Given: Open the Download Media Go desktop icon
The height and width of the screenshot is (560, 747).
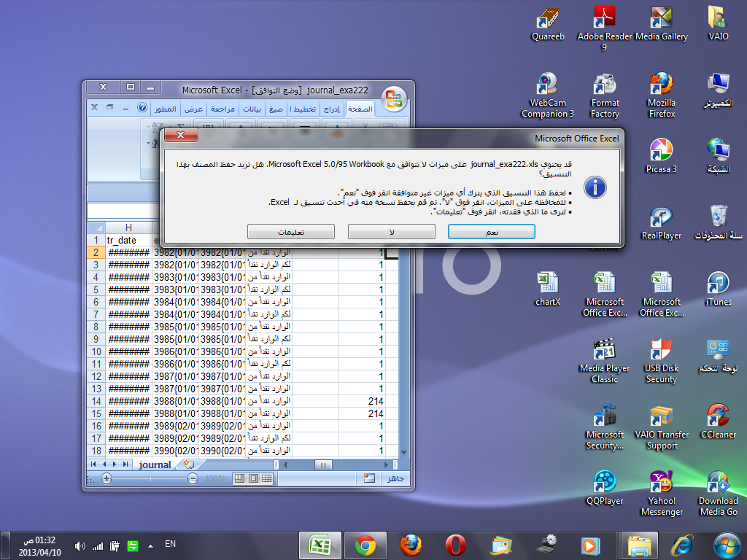Looking at the screenshot, I should pos(718,493).
